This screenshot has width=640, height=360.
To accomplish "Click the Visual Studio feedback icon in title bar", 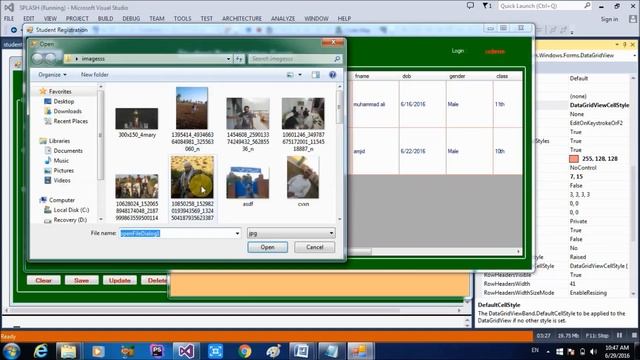I will (470, 6).
